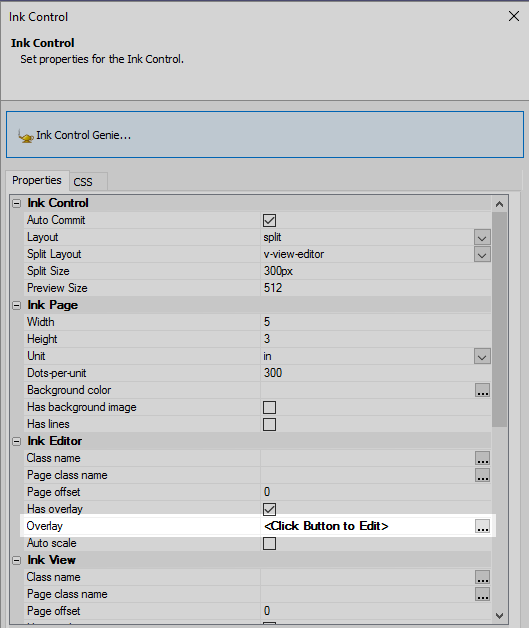Click ellipsis for Ink Editor Page class name
The width and height of the screenshot is (529, 628).
coord(482,475)
